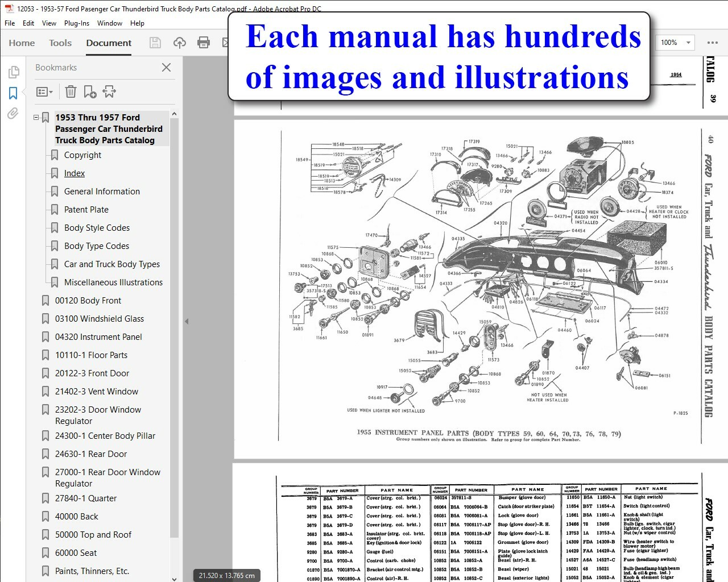The image size is (728, 582).
Task: Collapse the 1953 Thru 1957 Ford bookmark tree
Action: click(36, 118)
